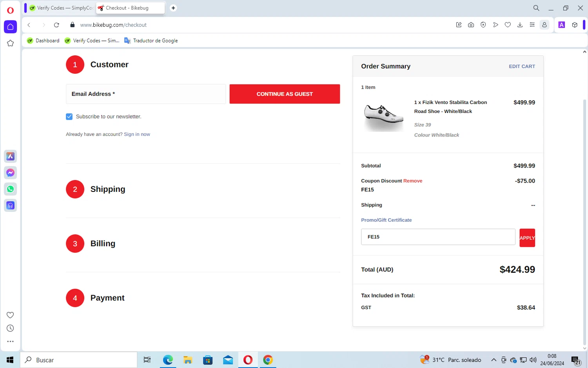Take a snapshot with the camera icon
588x368 pixels.
tap(471, 25)
